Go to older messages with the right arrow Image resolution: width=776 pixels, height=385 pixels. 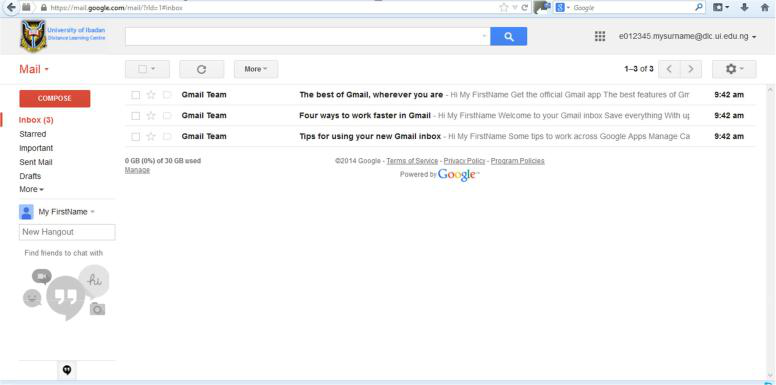pyautogui.click(x=691, y=69)
